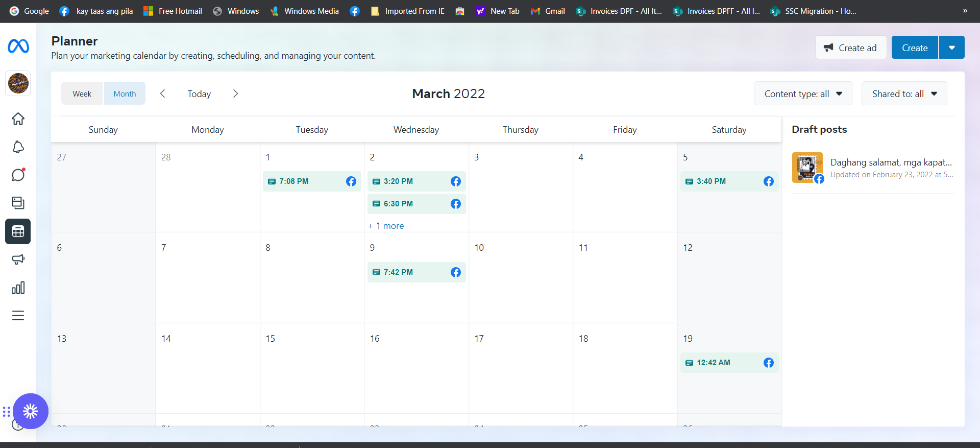980x448 pixels.
Task: Click the purple floating snowflake button
Action: coord(31,411)
